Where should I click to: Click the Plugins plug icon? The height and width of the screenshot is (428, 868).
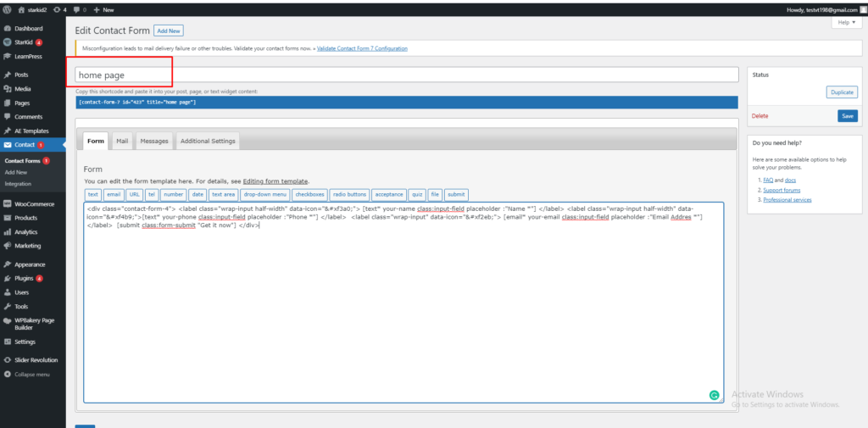(x=8, y=279)
